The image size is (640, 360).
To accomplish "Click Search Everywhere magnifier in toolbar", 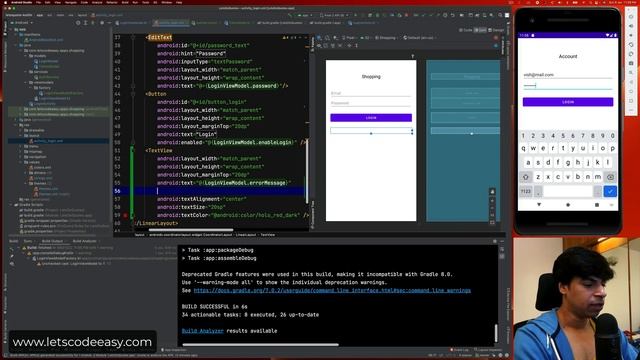I will click(x=500, y=15).
